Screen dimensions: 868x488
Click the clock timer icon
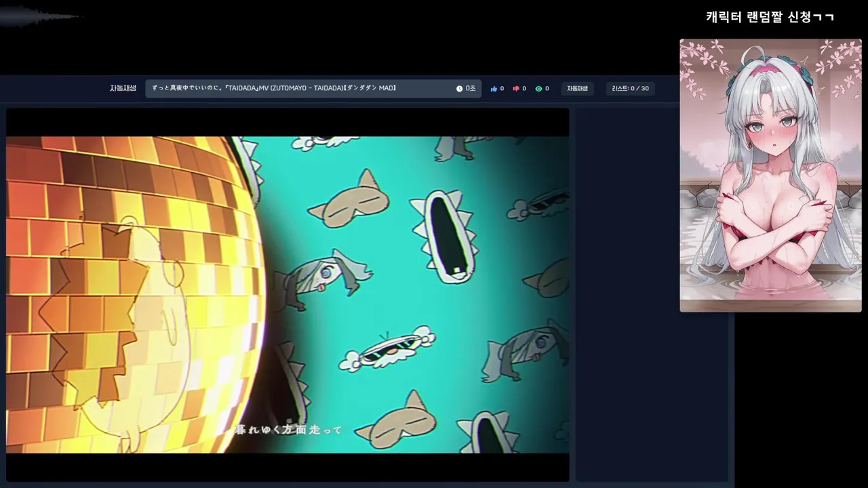coord(459,89)
